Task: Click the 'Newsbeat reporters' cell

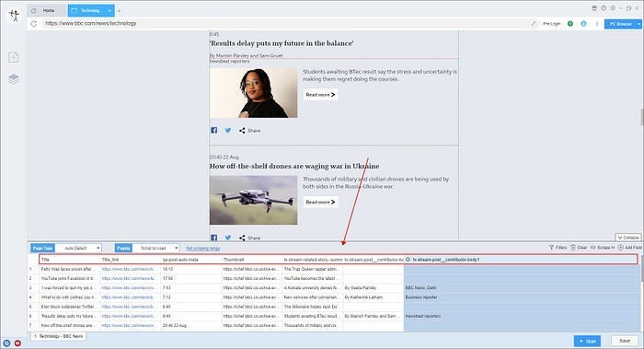Action: pyautogui.click(x=522, y=316)
